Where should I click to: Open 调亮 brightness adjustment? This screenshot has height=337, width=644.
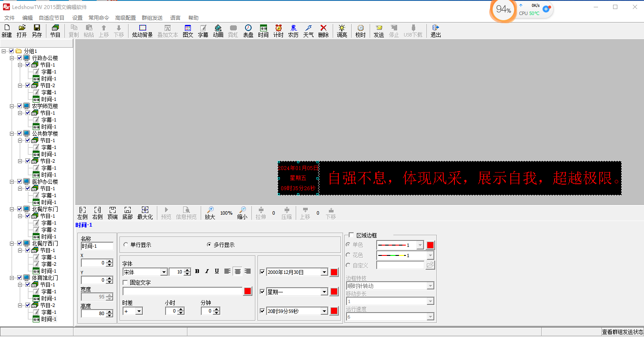pyautogui.click(x=342, y=31)
